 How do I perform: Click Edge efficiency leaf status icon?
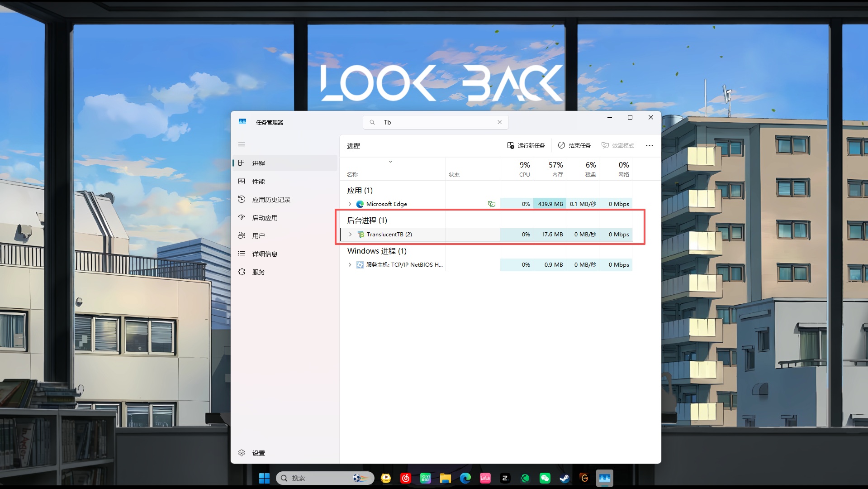[x=492, y=204]
